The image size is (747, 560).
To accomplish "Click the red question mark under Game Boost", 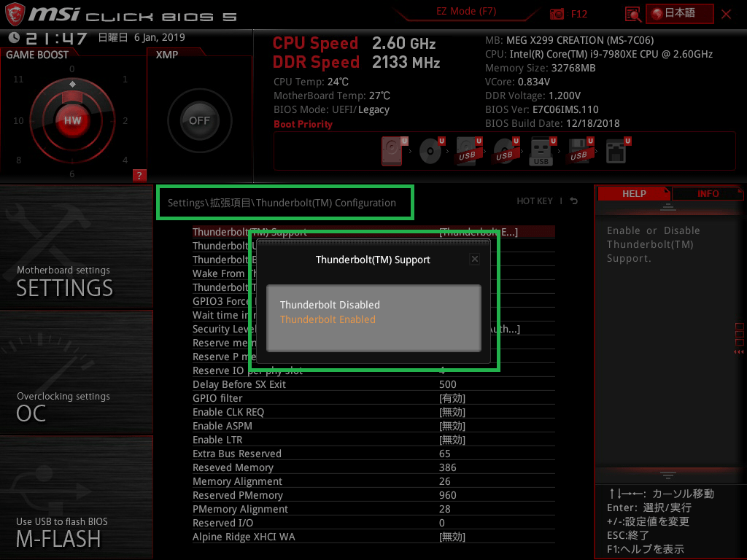I will point(139,175).
